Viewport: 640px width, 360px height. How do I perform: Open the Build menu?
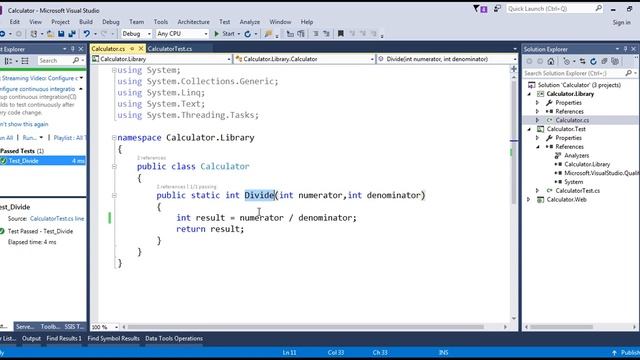[86, 22]
